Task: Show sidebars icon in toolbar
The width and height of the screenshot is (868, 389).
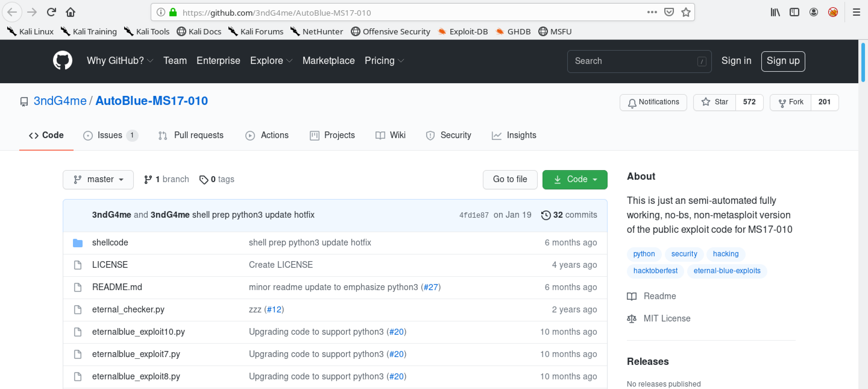Action: [794, 12]
